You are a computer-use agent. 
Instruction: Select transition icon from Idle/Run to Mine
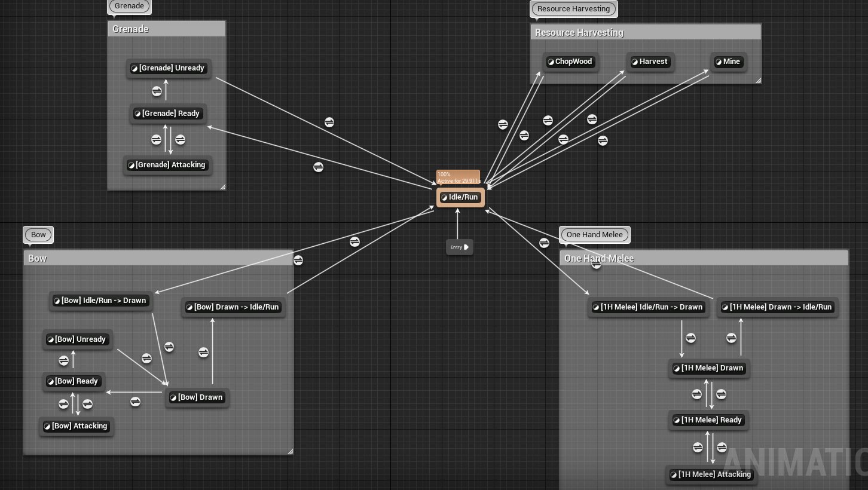592,120
